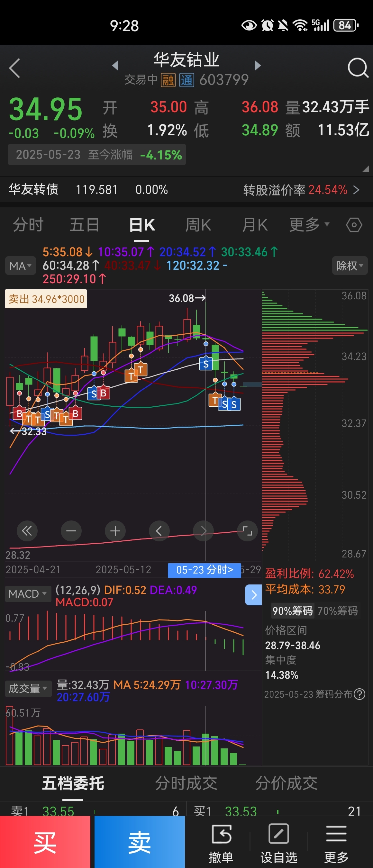Tap 2025-05-23 至今涨幅 badge
The width and height of the screenshot is (373, 868).
97,155
